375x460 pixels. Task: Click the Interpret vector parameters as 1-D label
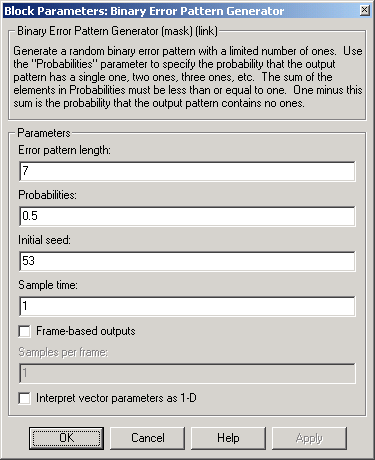click(x=116, y=398)
